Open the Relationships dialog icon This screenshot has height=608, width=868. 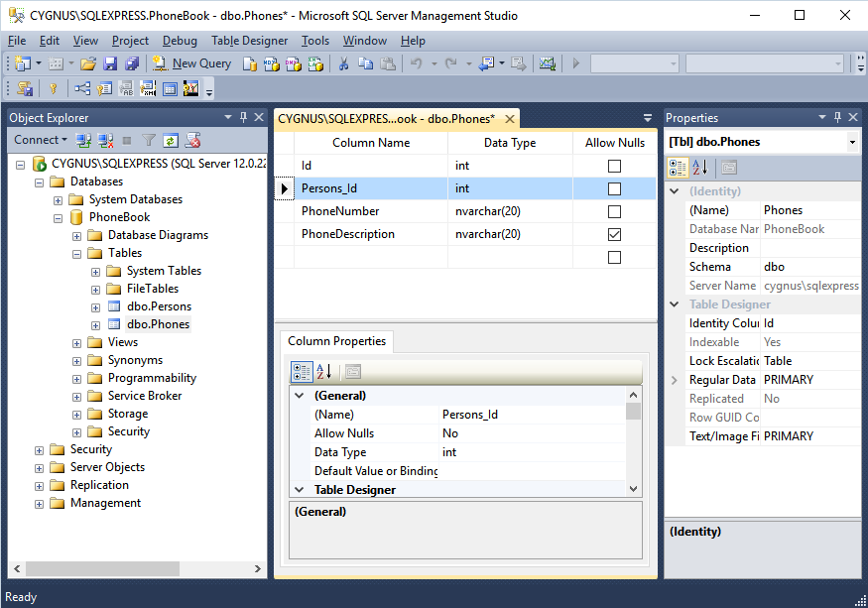(82, 88)
